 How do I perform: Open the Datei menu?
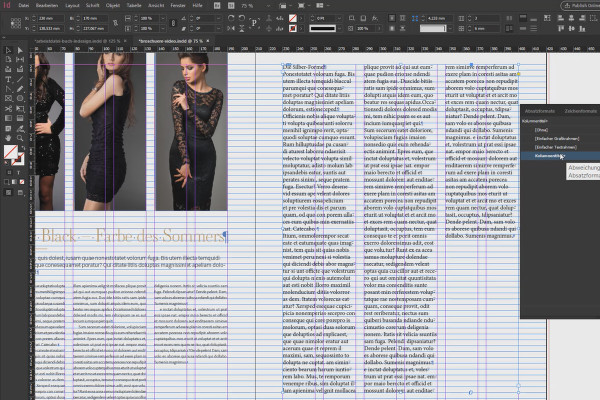coord(23,5)
